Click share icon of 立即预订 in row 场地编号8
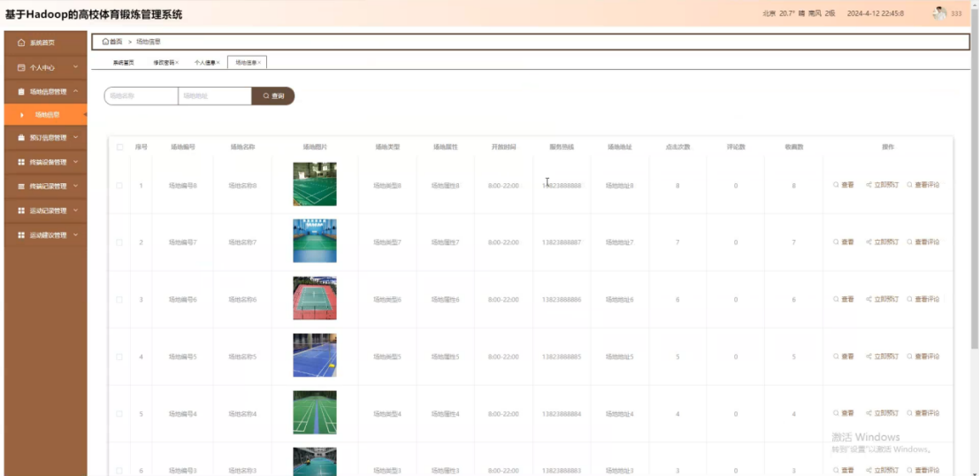The width and height of the screenshot is (980, 476). tap(869, 185)
